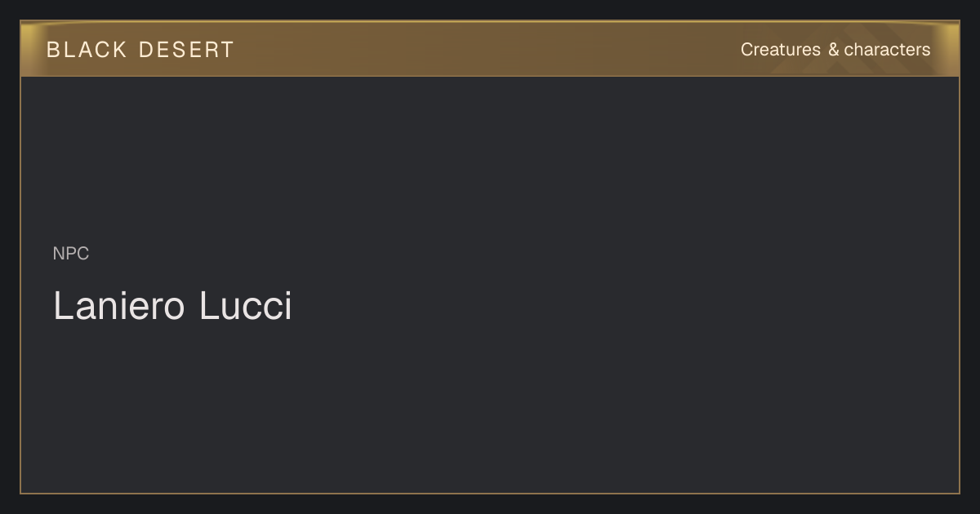Click the word 'BLACK' in the banner
This screenshot has height=514, width=980.
tap(87, 50)
